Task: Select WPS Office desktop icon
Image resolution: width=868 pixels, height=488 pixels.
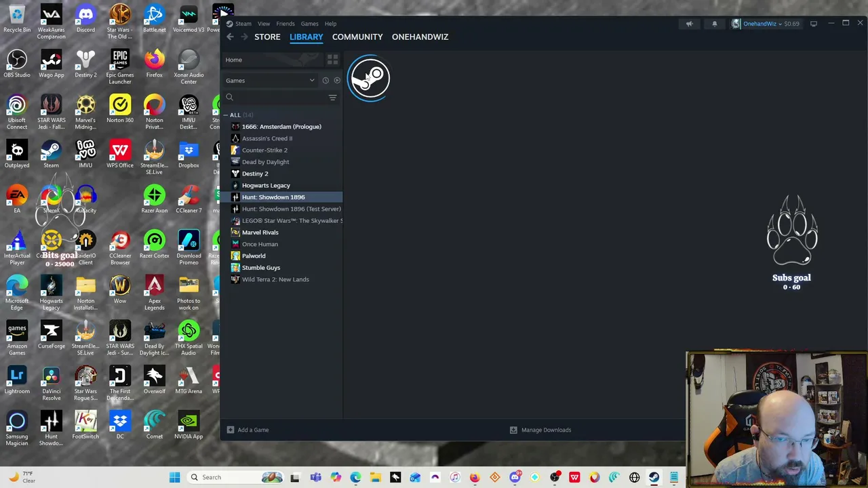Action: [120, 154]
